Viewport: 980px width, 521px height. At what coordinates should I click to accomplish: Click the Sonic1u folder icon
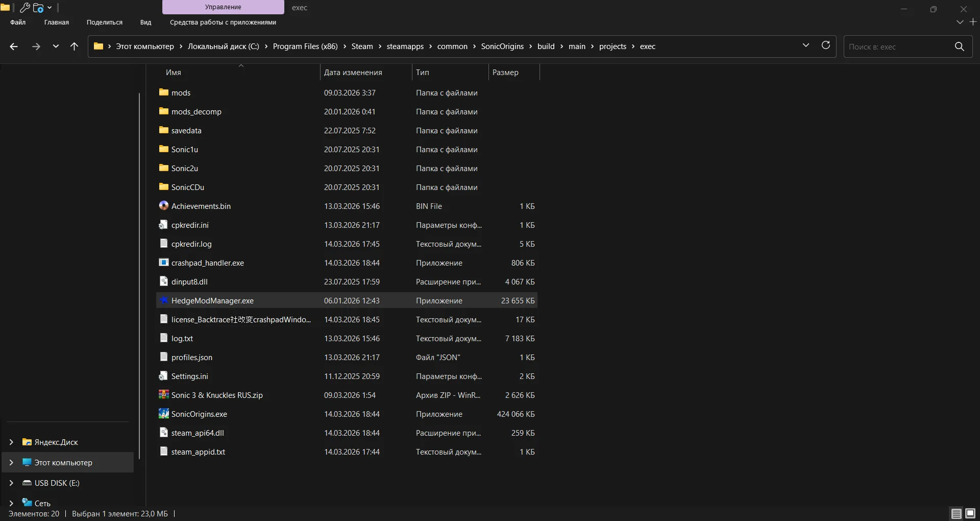[163, 149]
